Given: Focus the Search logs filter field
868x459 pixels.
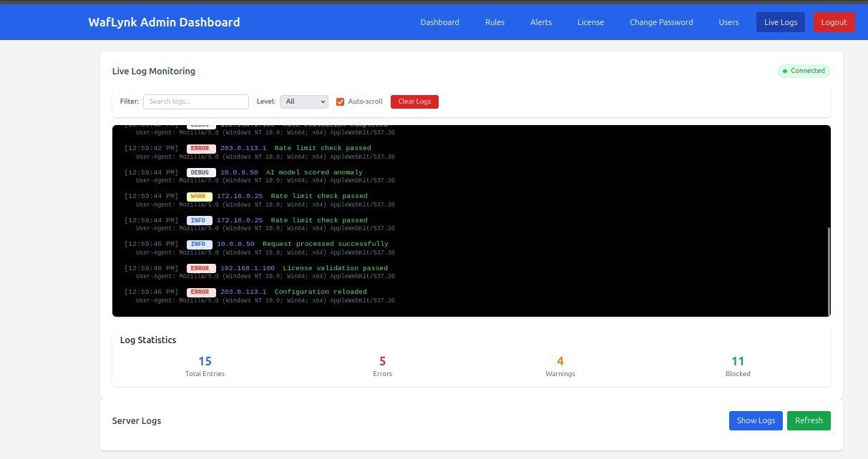Looking at the screenshot, I should [196, 102].
